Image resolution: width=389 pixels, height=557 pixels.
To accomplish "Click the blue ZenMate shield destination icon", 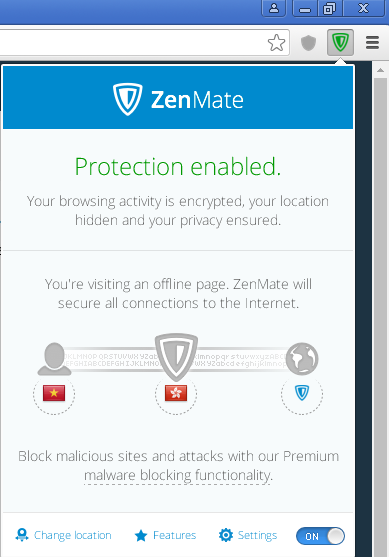I will pos(302,393).
